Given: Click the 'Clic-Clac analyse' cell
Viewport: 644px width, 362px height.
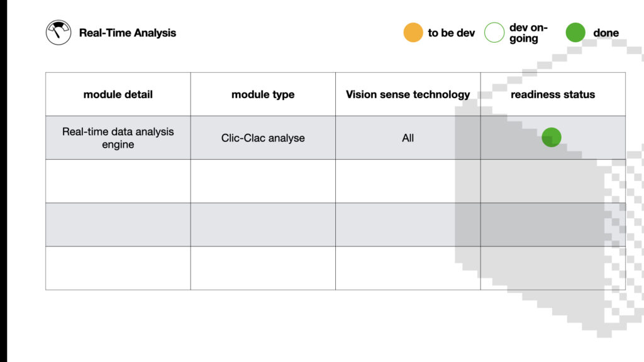Looking at the screenshot, I should pos(263,138).
